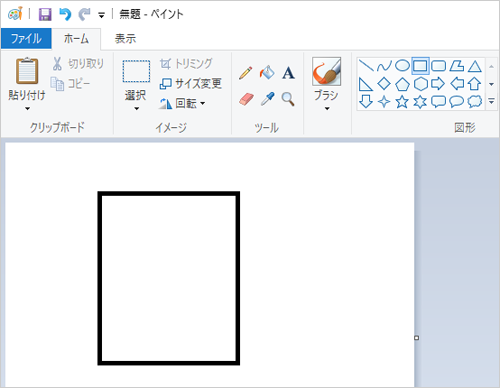500x388 pixels.
Task: Pick the Oval callout shape
Action: [x=456, y=101]
